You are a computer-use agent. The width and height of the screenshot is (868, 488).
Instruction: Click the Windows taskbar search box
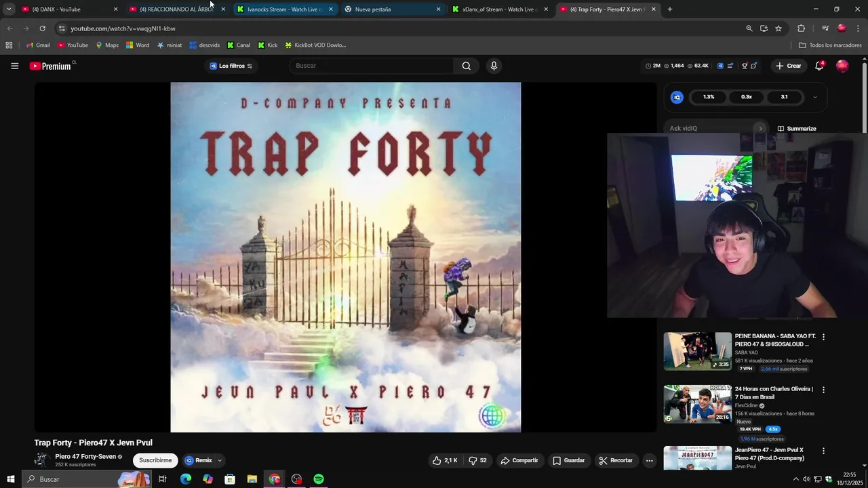87,479
